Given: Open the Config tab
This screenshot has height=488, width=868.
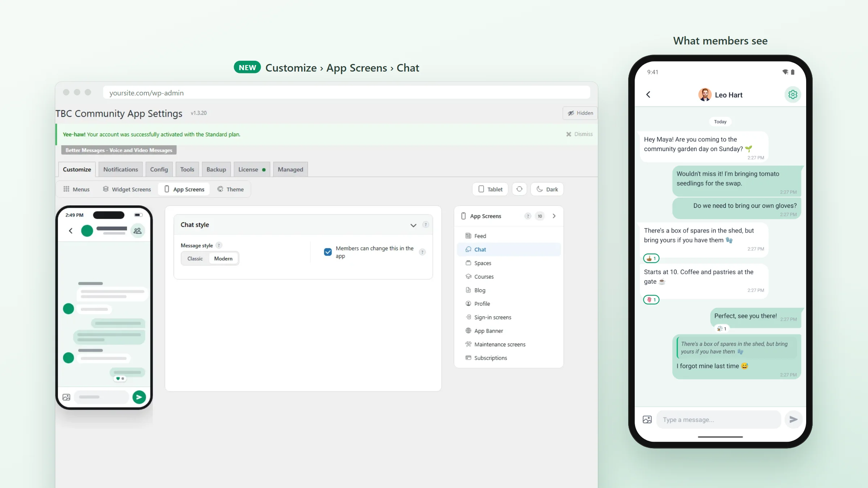Looking at the screenshot, I should [x=159, y=170].
